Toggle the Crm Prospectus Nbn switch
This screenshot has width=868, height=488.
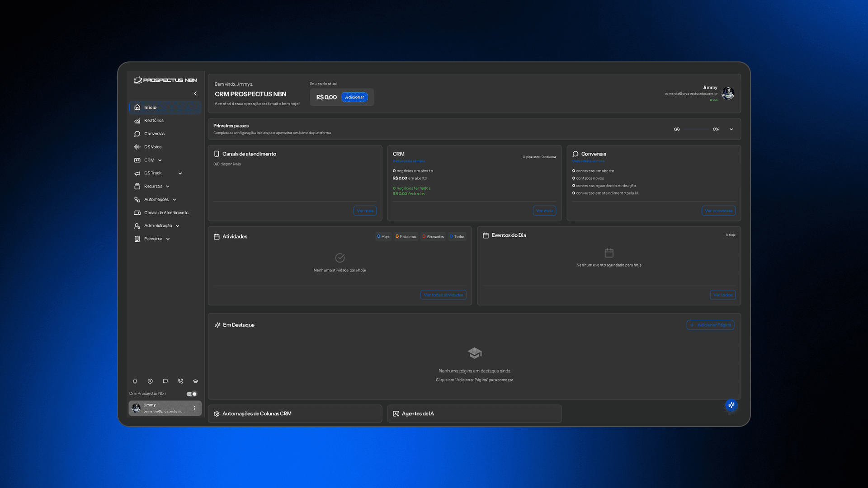coord(192,394)
